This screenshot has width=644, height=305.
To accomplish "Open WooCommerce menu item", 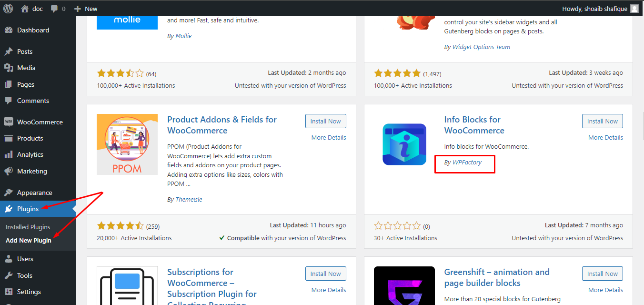I will point(38,122).
